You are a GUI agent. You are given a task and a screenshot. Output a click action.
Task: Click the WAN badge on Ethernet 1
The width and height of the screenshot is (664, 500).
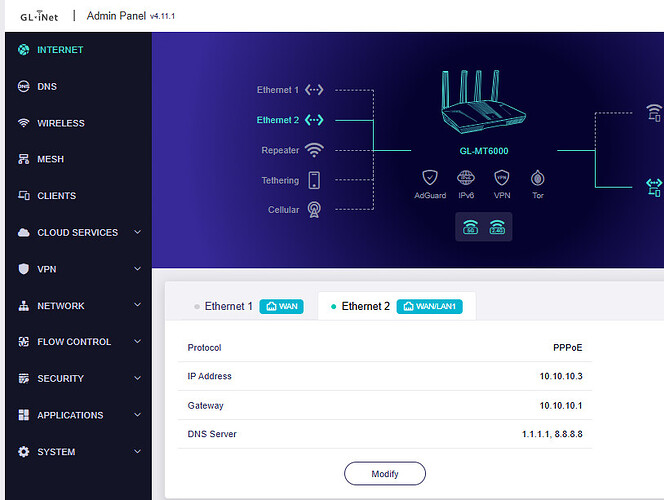[282, 306]
